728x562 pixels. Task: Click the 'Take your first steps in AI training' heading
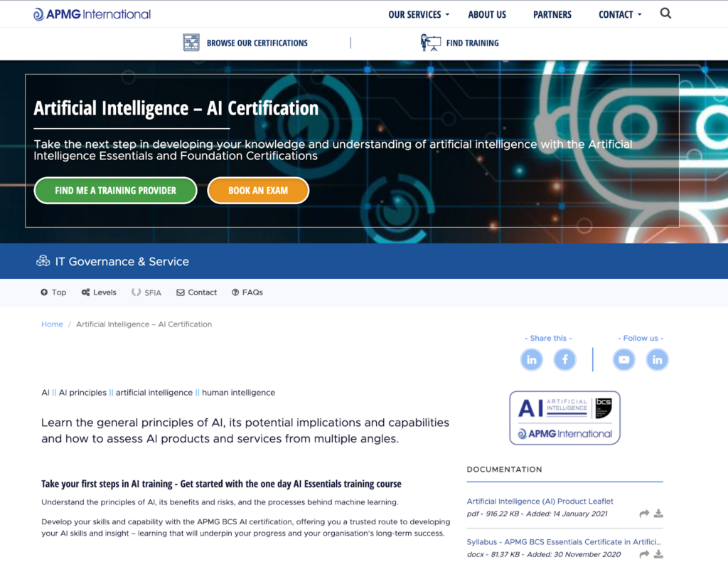click(221, 484)
